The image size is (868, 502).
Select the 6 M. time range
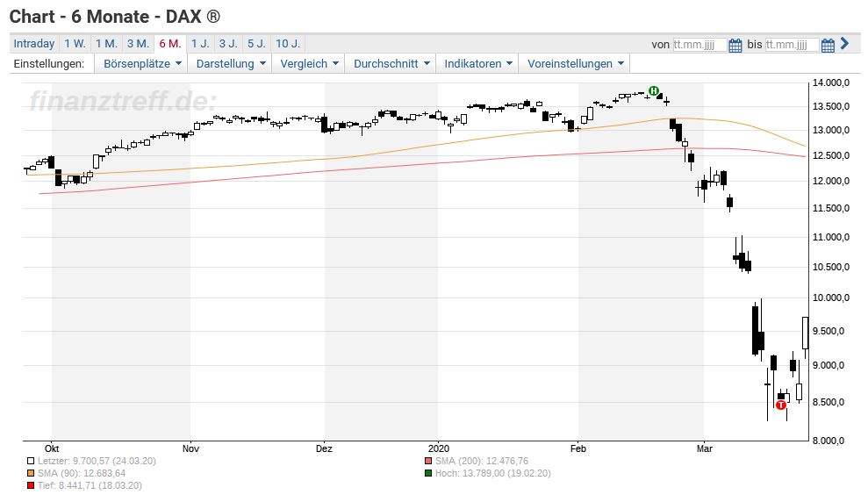[170, 43]
